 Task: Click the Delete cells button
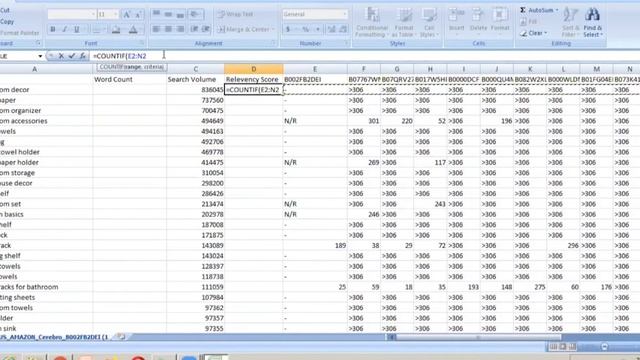coord(478,20)
